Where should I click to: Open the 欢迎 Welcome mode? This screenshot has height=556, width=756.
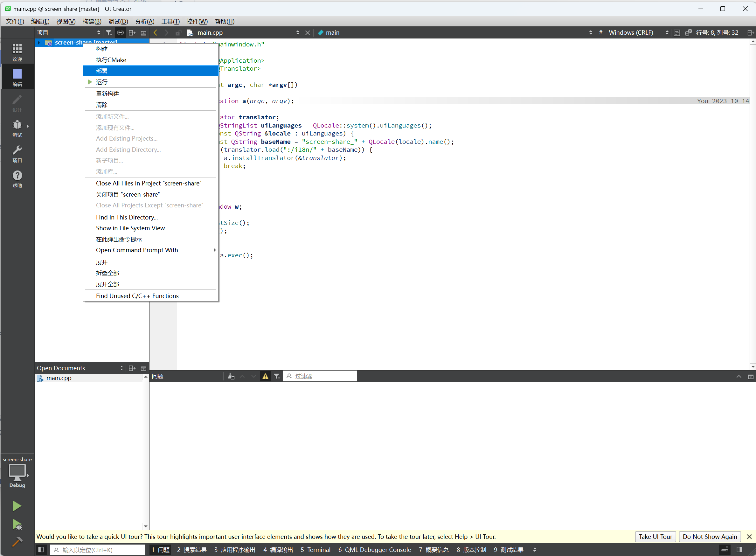tap(17, 52)
